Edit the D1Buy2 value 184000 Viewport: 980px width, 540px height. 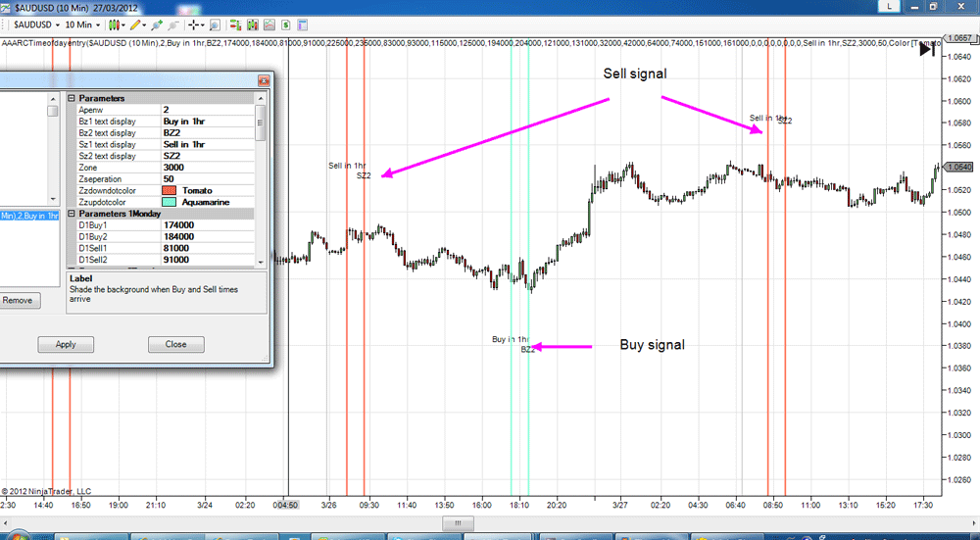208,237
